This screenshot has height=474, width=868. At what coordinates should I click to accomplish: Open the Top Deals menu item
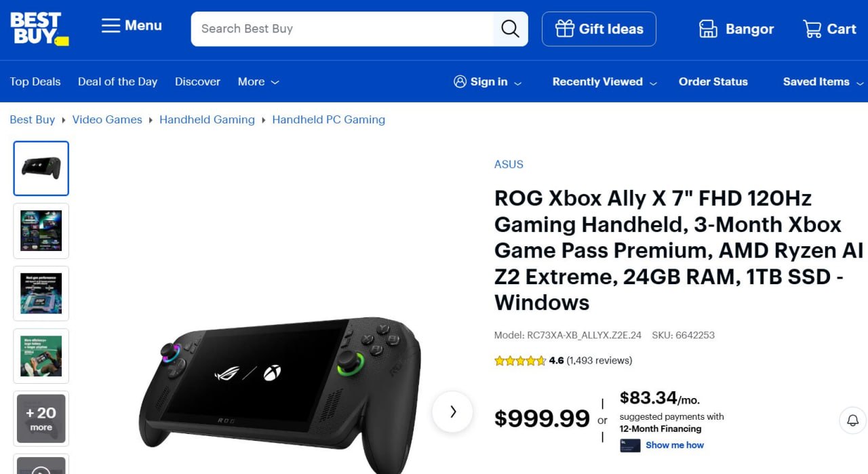pos(35,81)
